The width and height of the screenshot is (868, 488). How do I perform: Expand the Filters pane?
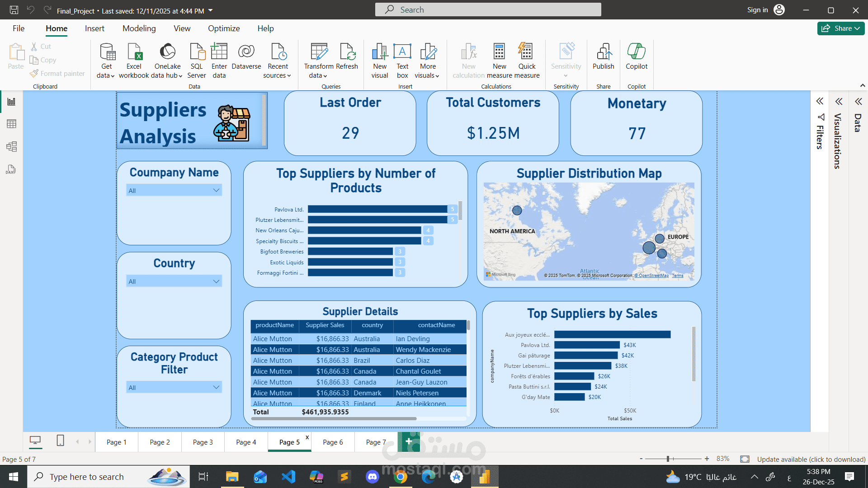[820, 101]
